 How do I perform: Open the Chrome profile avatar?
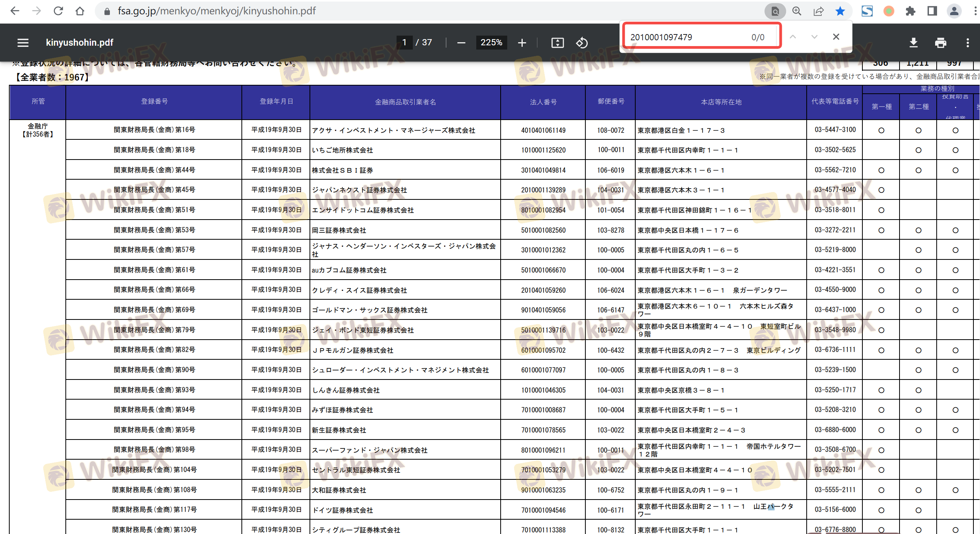pos(954,11)
